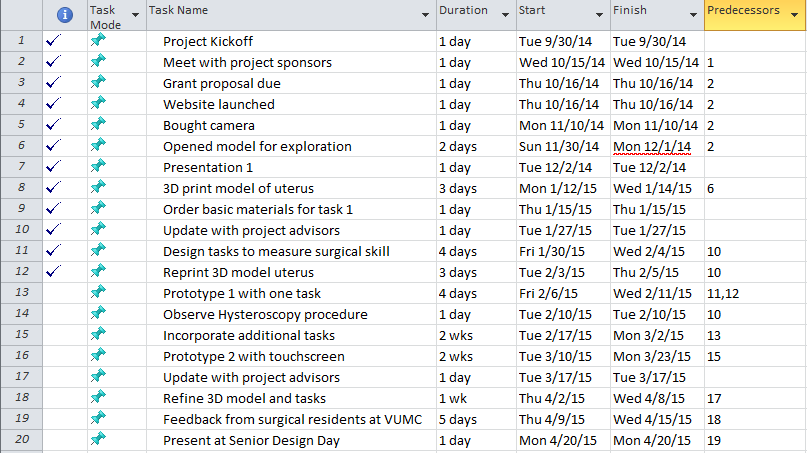Expand the Predecessors column dropdown arrow
Viewport: 807px width, 453px height.
[x=796, y=11]
